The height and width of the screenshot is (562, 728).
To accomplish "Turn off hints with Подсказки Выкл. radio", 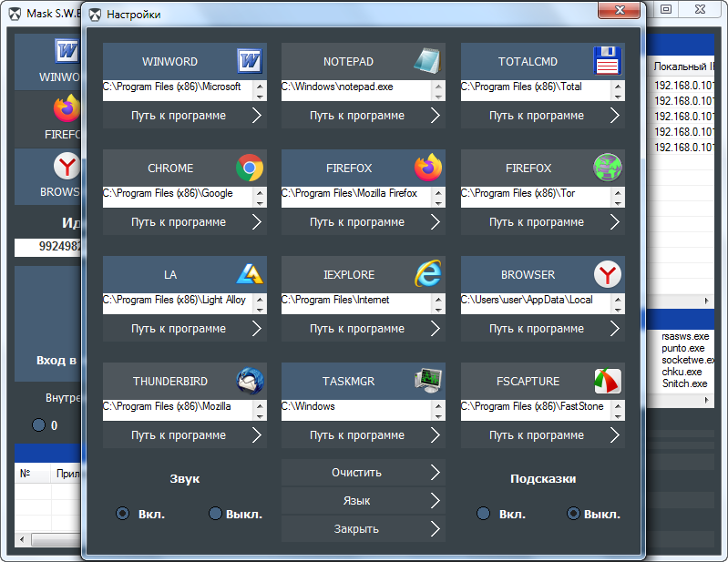I will click(573, 514).
